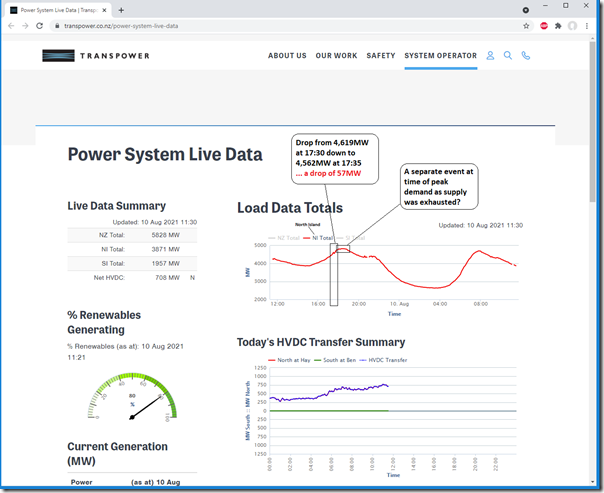
Task: Click the browser forward arrow
Action: (x=25, y=26)
